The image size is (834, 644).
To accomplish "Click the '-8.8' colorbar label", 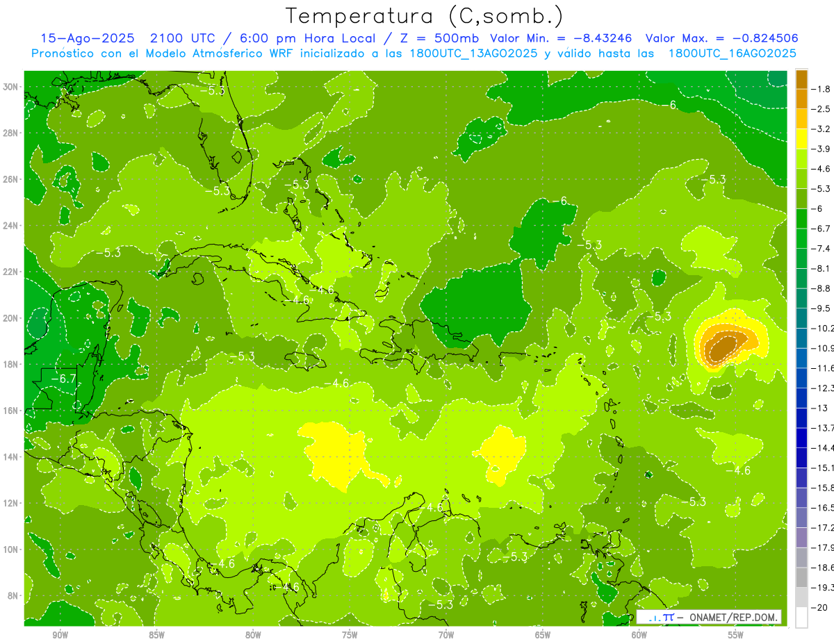I will coord(821,288).
